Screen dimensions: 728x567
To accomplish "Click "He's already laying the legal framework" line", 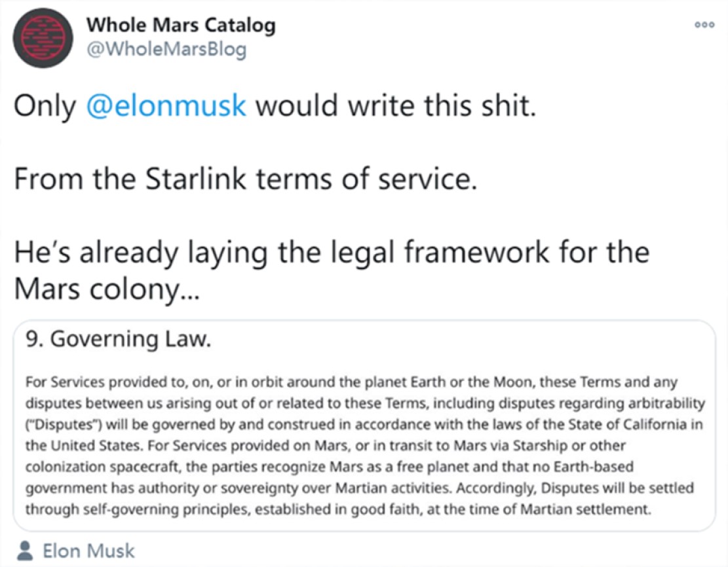I will (332, 253).
